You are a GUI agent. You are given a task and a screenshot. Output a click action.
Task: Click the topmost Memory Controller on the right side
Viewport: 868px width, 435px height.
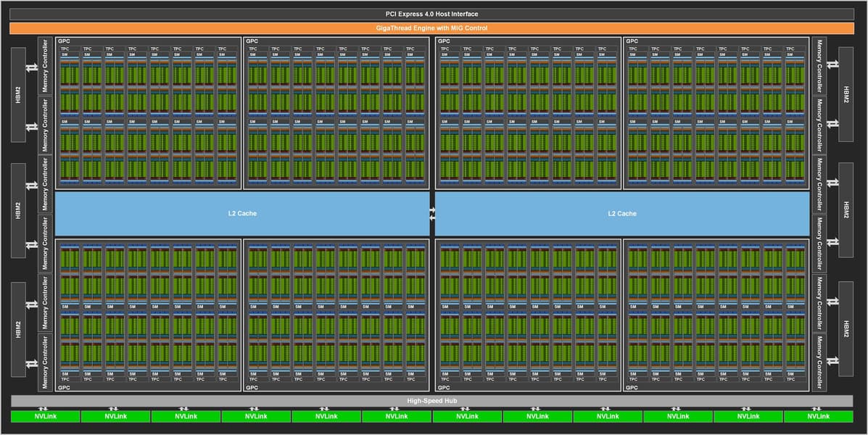point(819,66)
